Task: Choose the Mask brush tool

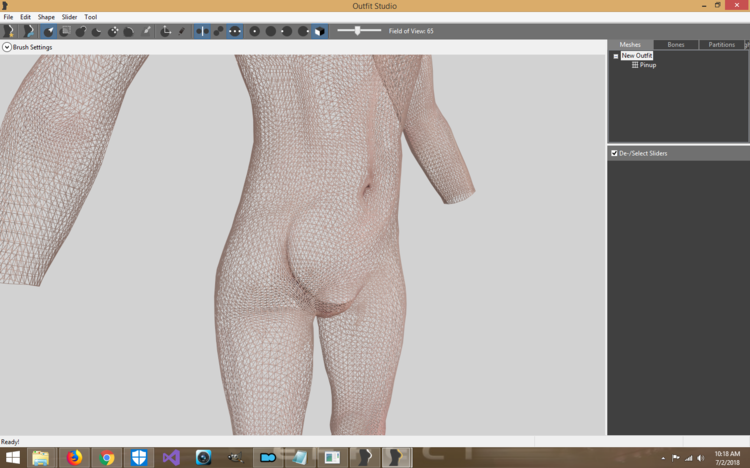Action: [x=65, y=31]
